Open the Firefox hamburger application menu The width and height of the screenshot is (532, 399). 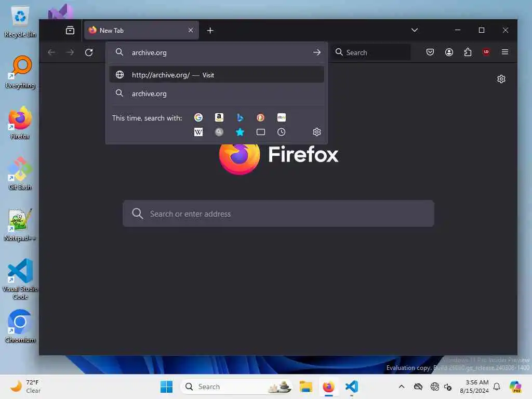click(505, 52)
